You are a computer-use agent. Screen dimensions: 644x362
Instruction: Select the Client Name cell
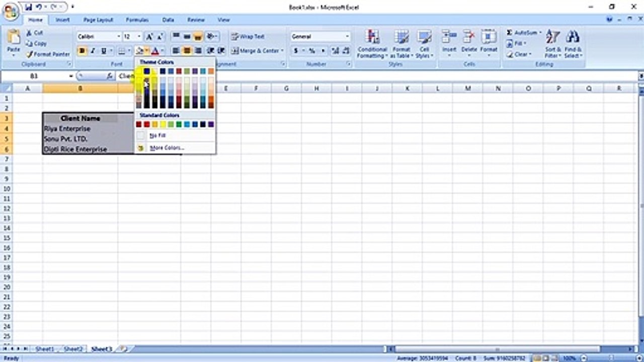coord(80,118)
